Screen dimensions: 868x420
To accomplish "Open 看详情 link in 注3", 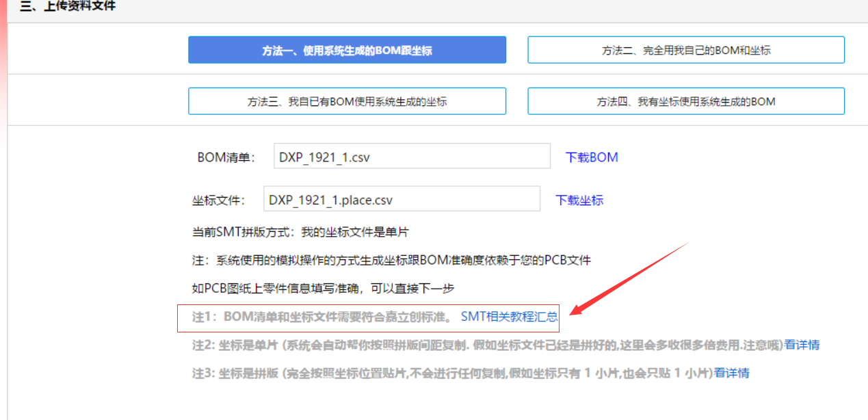I will click(731, 373).
